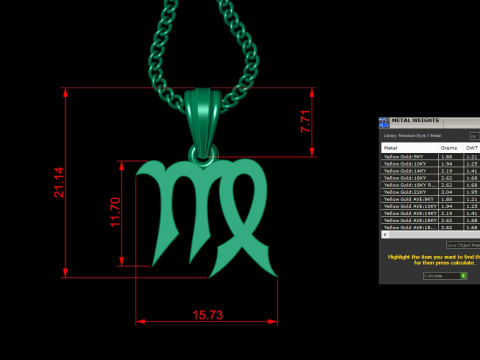Viewport: 480px width, 360px height.
Task: Sort by the Grams column header
Action: (x=451, y=148)
